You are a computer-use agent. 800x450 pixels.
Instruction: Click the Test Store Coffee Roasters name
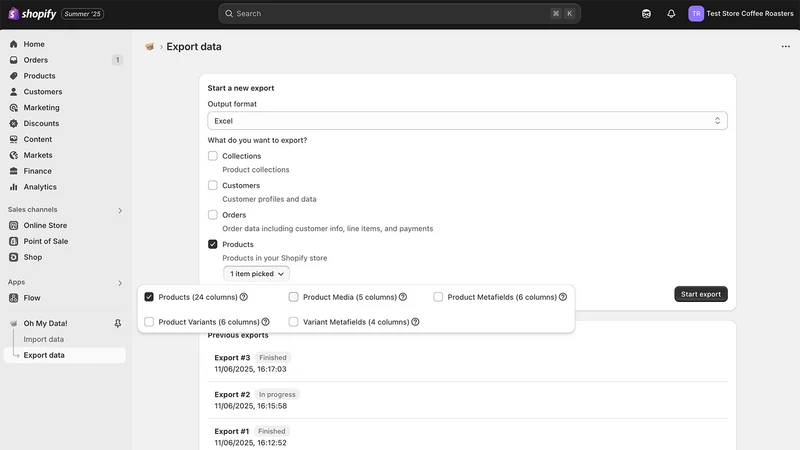pos(749,14)
